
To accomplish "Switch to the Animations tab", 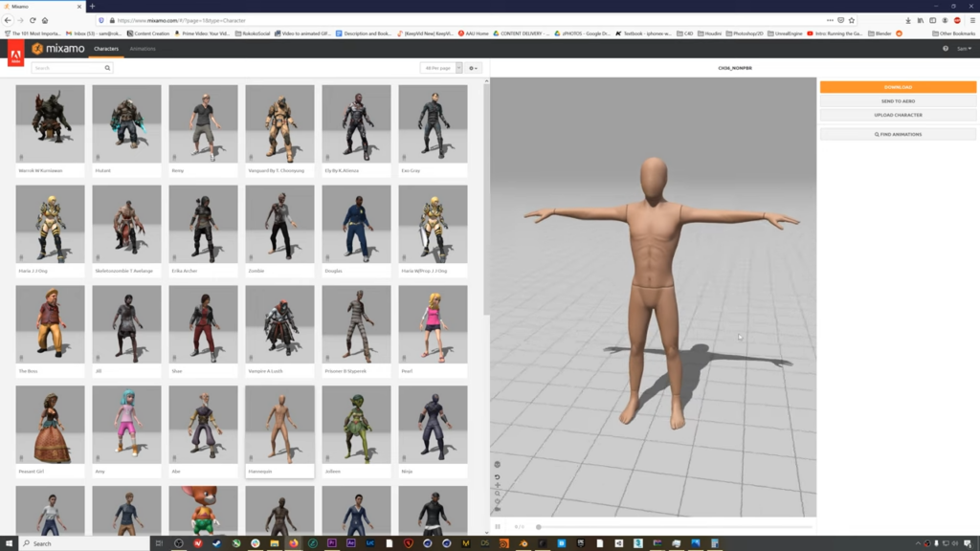I will pyautogui.click(x=142, y=49).
